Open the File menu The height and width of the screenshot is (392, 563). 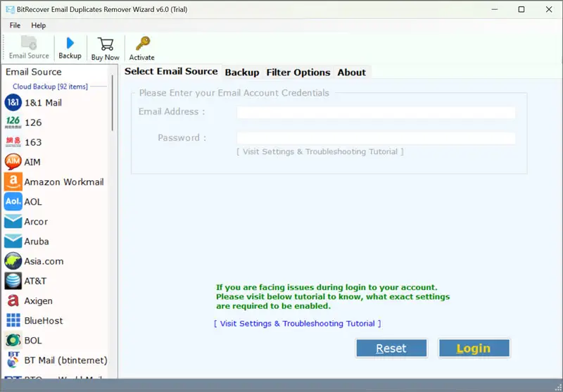coord(15,25)
